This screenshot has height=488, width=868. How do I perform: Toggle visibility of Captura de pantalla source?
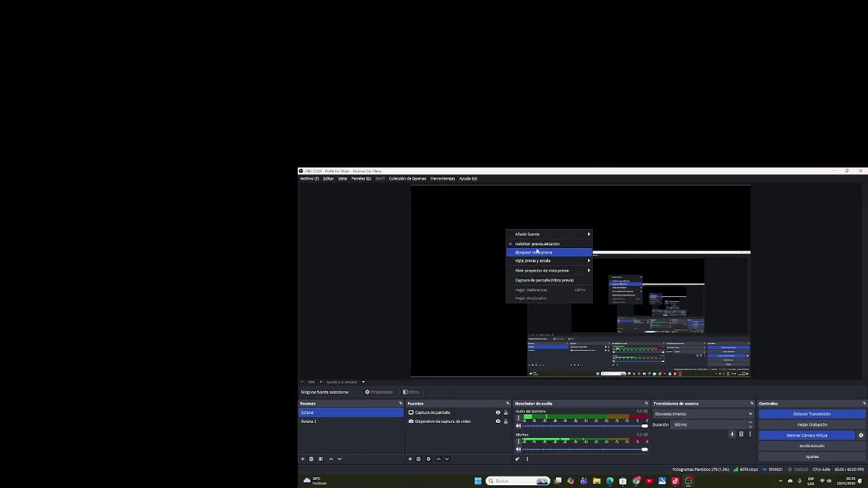(498, 412)
